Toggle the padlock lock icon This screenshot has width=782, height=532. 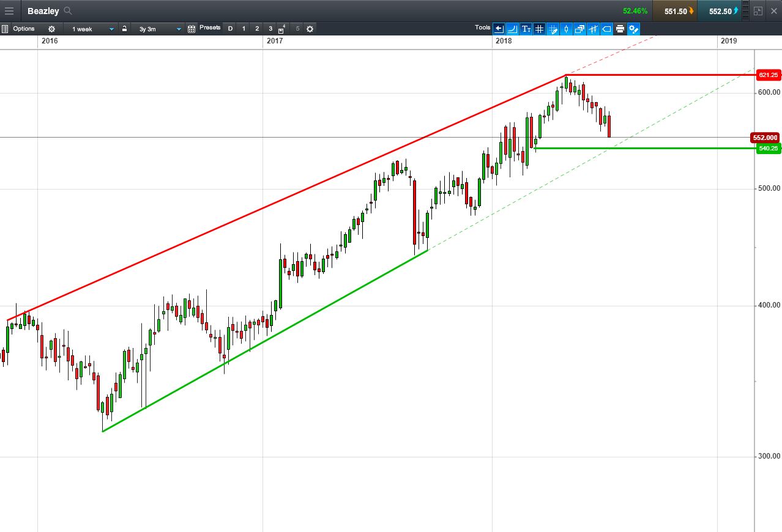point(124,29)
